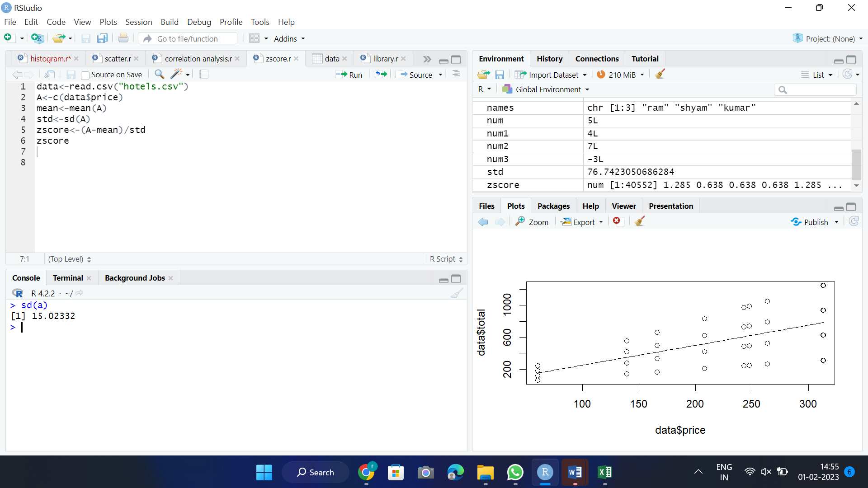Click the Compile Report notebook icon

(203, 75)
